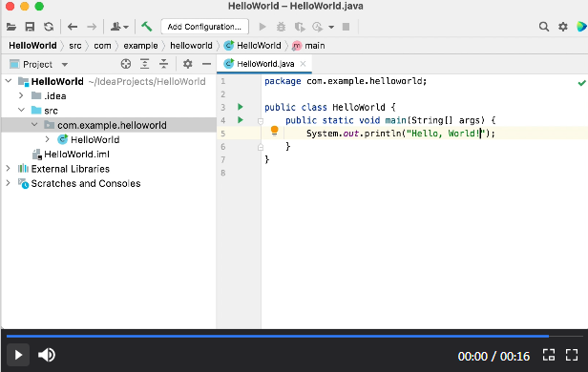
Task: Select the .idea folder in tree
Action: [x=49, y=96]
